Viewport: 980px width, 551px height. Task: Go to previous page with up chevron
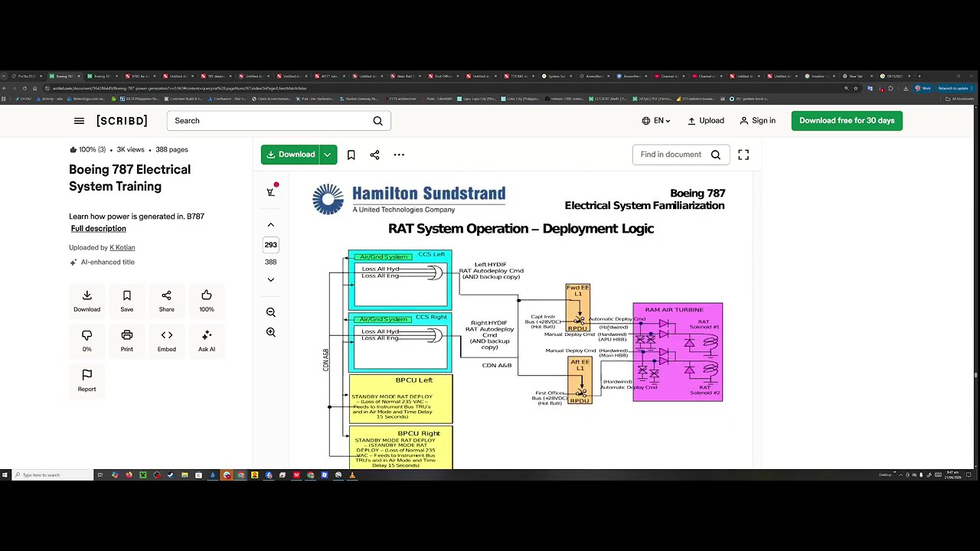click(270, 225)
